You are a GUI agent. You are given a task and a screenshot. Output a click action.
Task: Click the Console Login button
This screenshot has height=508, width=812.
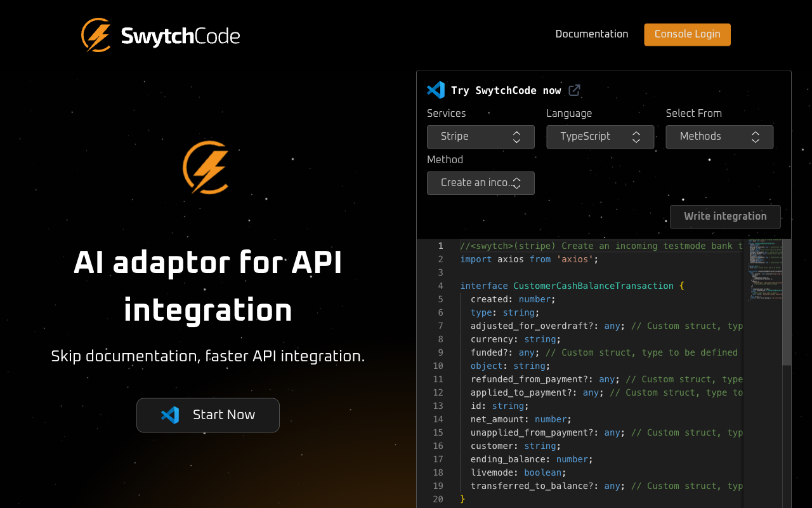[x=687, y=34]
